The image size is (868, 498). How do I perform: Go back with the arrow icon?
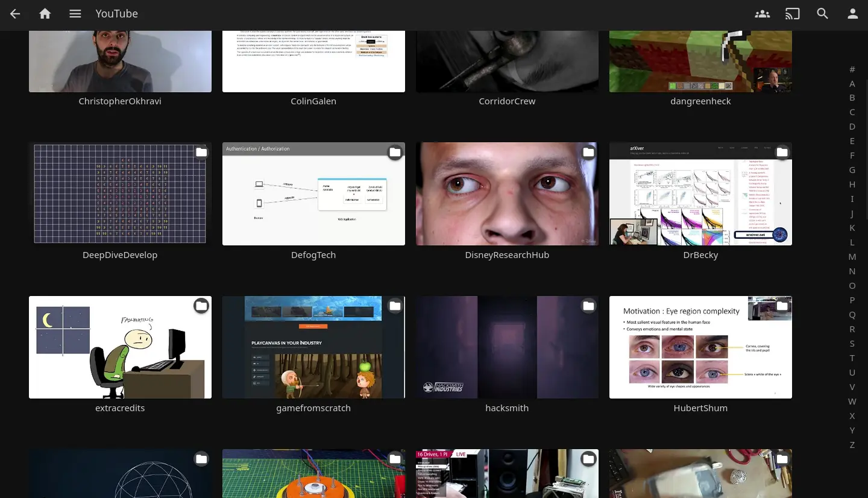[15, 13]
